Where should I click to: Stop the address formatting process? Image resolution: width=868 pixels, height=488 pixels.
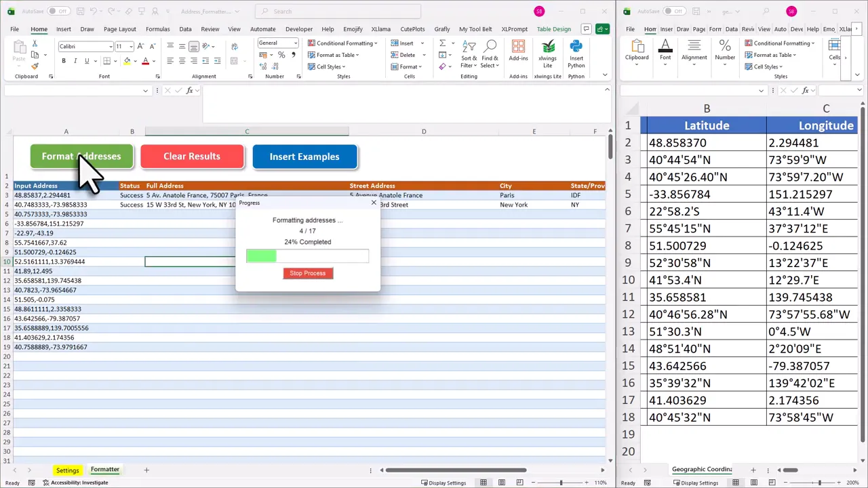click(x=307, y=272)
